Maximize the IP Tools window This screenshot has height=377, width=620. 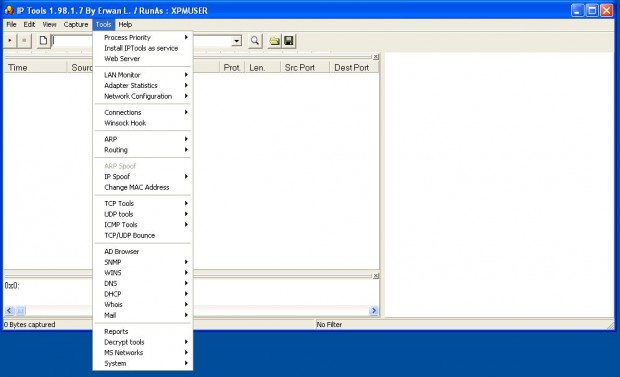[592, 10]
